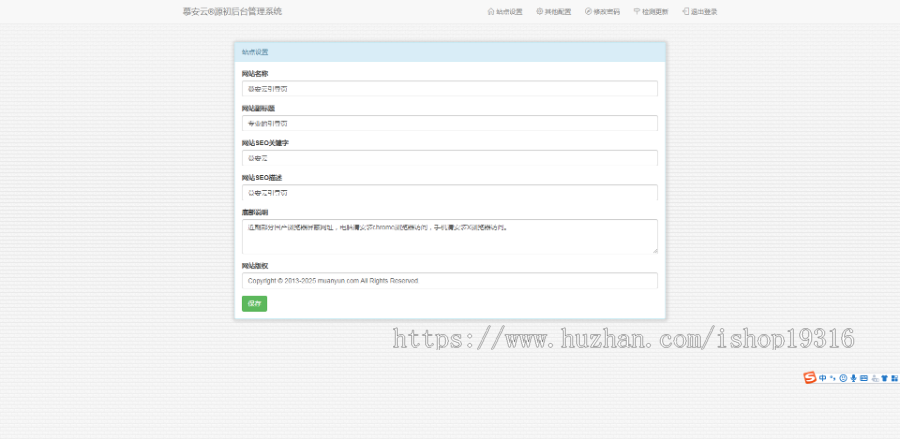
Task: Click the textarea resize grip corner
Action: click(x=655, y=251)
